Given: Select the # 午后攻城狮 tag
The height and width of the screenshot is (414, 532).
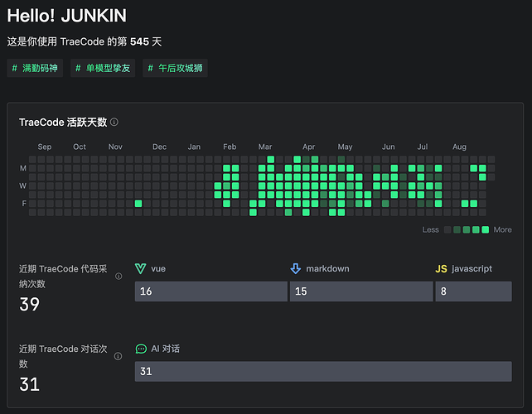Looking at the screenshot, I should click(x=175, y=68).
